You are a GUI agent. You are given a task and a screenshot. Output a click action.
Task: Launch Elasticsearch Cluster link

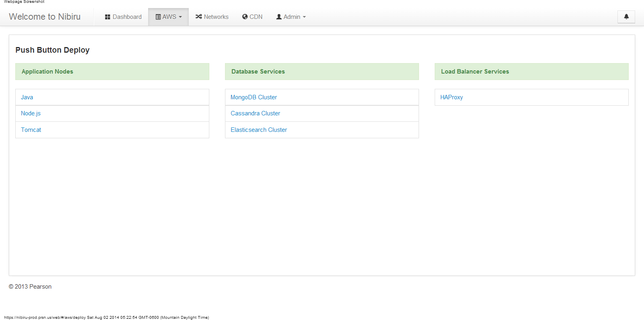(x=259, y=130)
